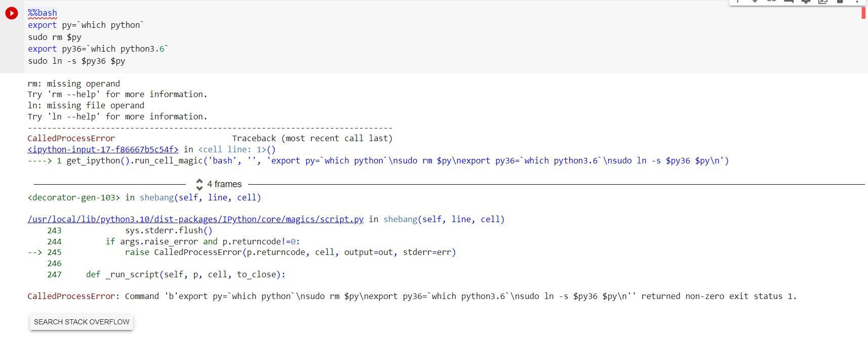Place cursor on the %%bash line
Image resolution: width=868 pixels, height=338 pixels.
(43, 13)
